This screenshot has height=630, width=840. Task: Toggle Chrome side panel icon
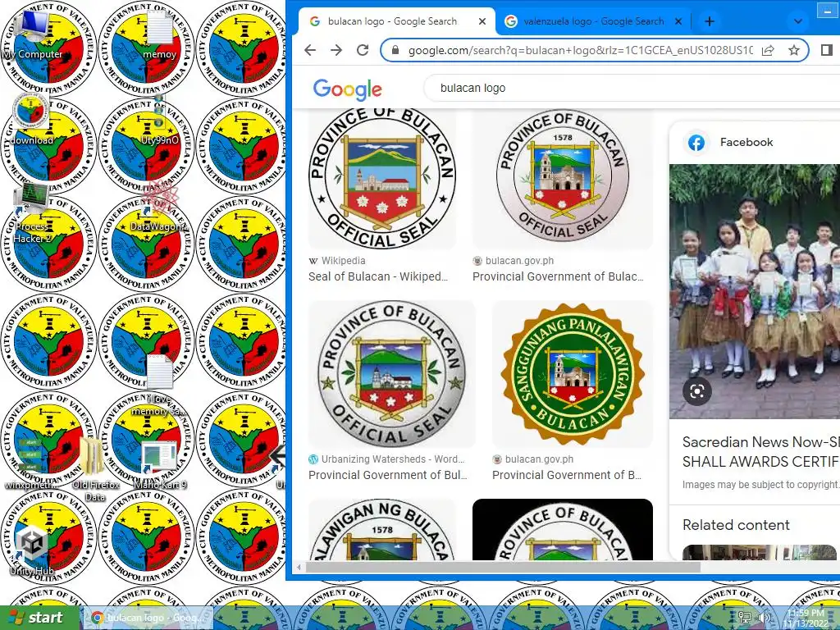tap(827, 50)
